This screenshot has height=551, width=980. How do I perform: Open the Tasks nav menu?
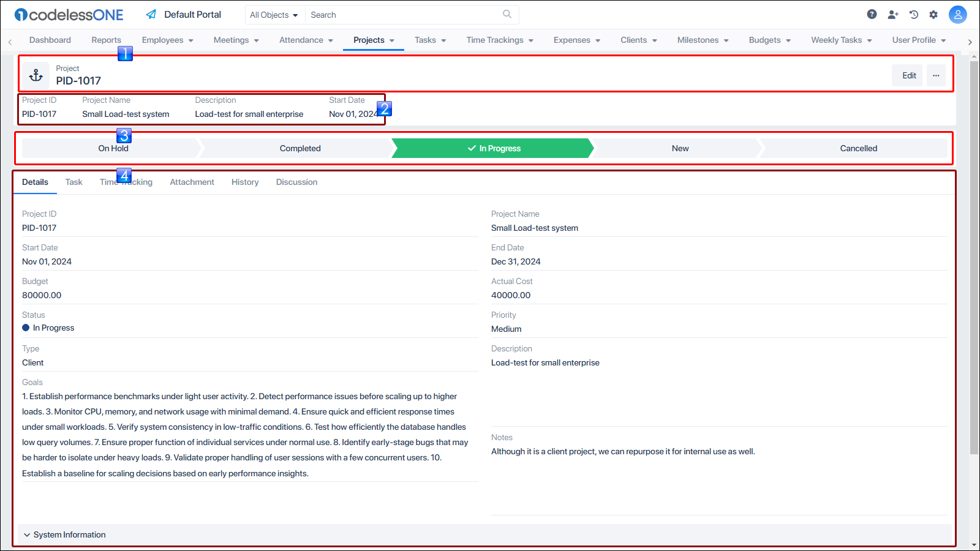(431, 40)
